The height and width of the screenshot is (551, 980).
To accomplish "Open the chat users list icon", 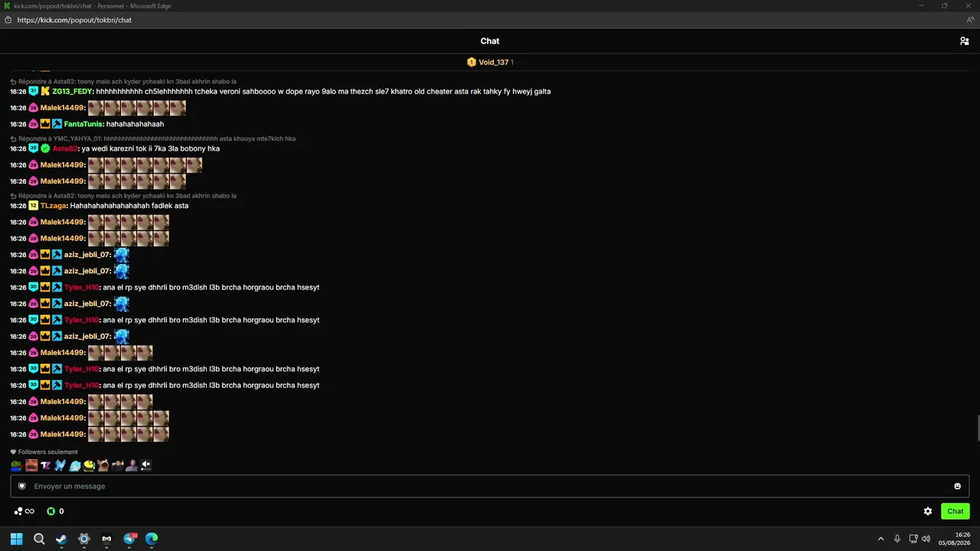I will [x=964, y=41].
